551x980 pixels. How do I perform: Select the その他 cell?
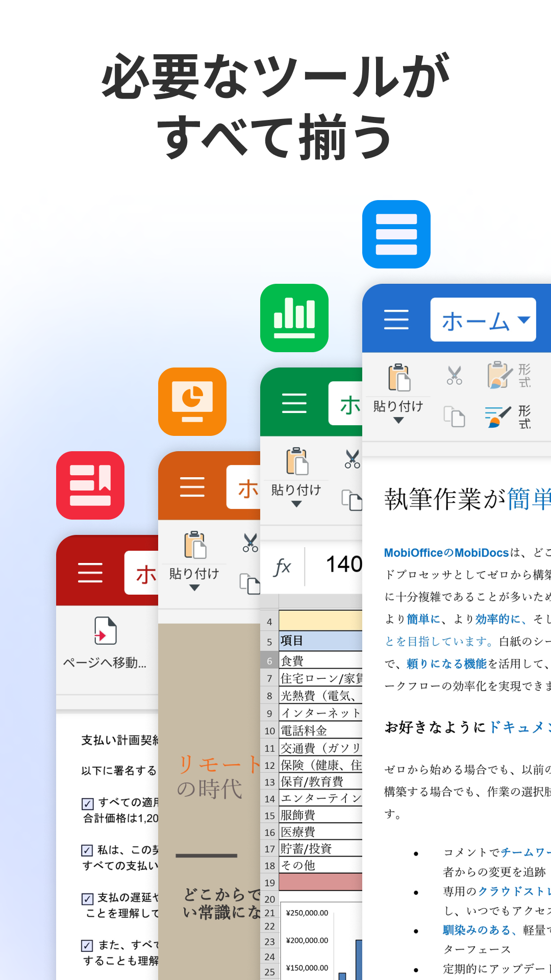pos(320,866)
